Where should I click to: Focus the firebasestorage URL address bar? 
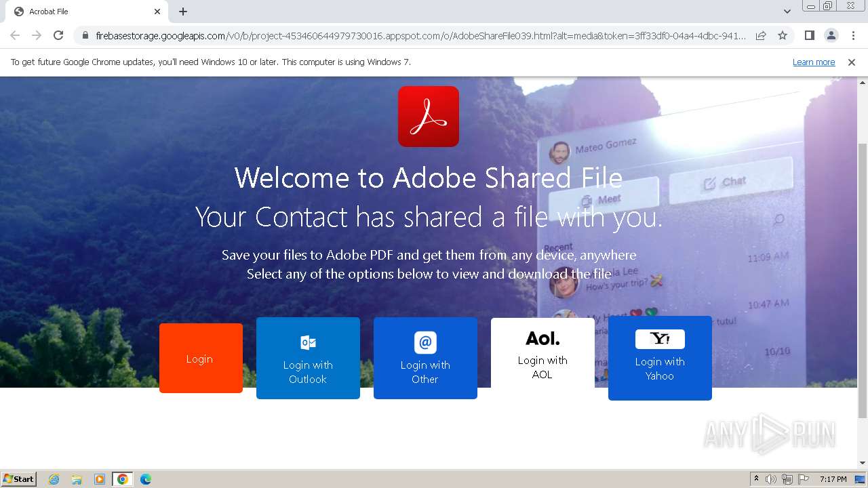[420, 35]
